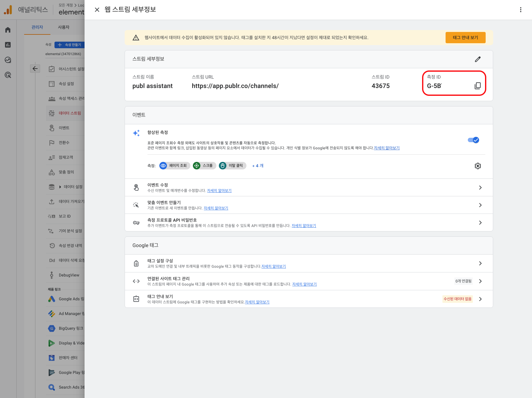The width and height of the screenshot is (532, 398).
Task: Click the 태그 안내 보기 orange button
Action: 465,38
